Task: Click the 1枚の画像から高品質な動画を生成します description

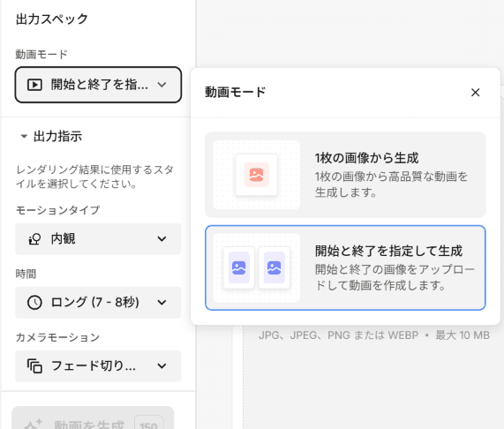Action: [x=391, y=184]
